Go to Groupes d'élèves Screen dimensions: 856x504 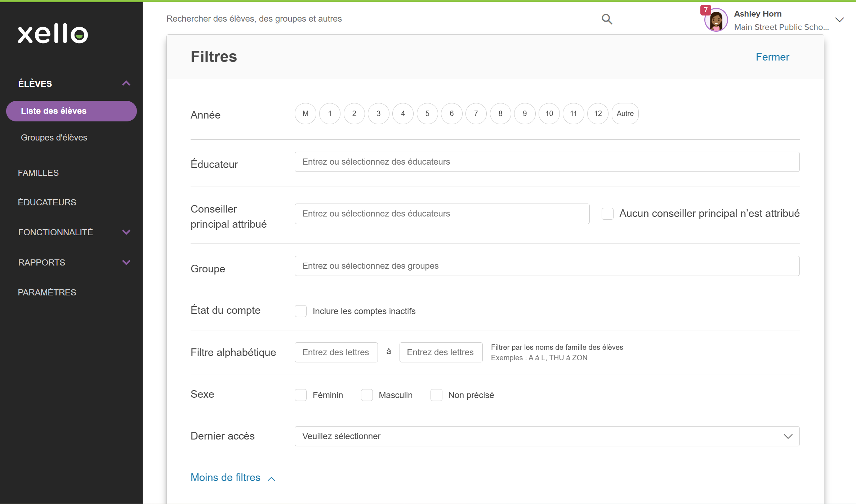point(54,138)
